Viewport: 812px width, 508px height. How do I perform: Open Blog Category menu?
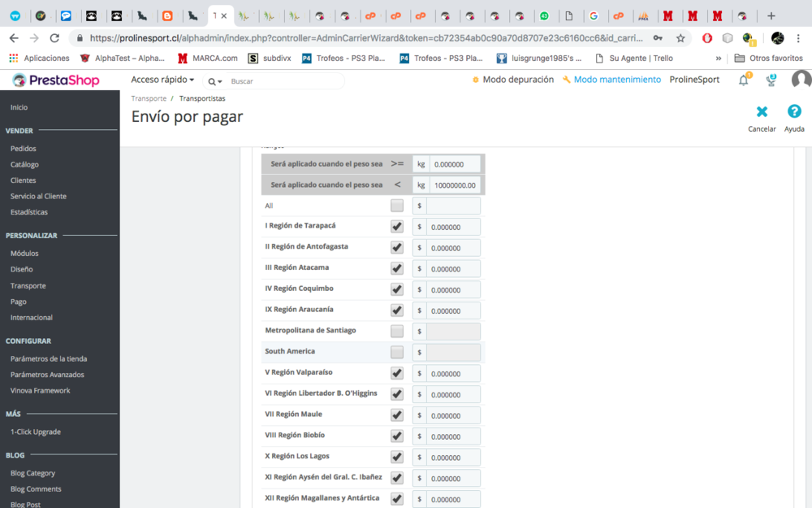click(32, 473)
